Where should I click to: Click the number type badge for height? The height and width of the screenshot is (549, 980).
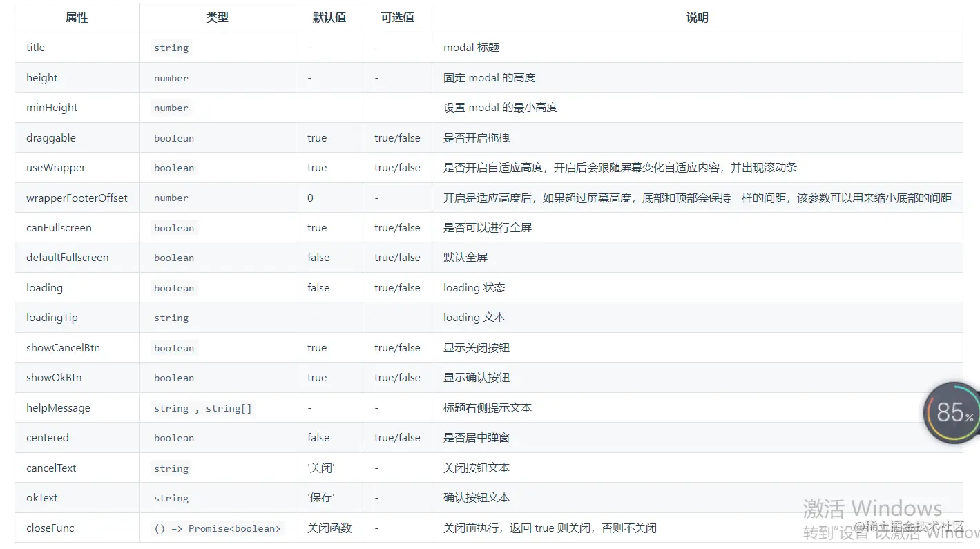pyautogui.click(x=171, y=77)
